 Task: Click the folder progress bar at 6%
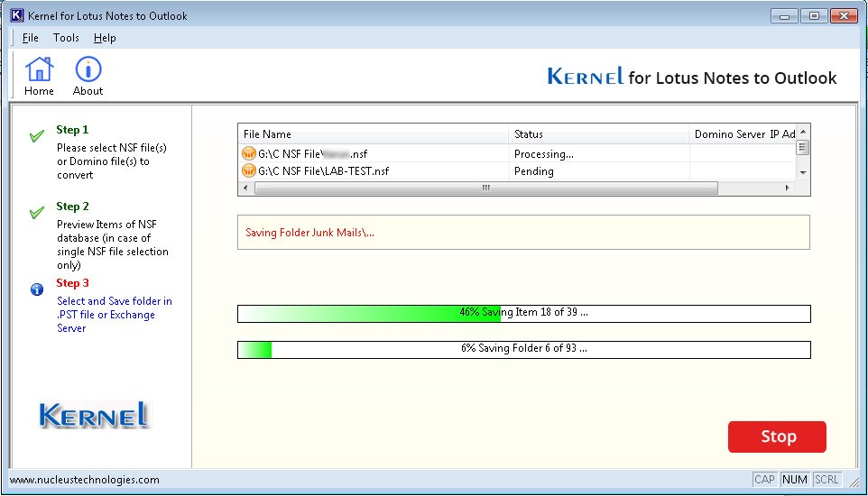524,349
